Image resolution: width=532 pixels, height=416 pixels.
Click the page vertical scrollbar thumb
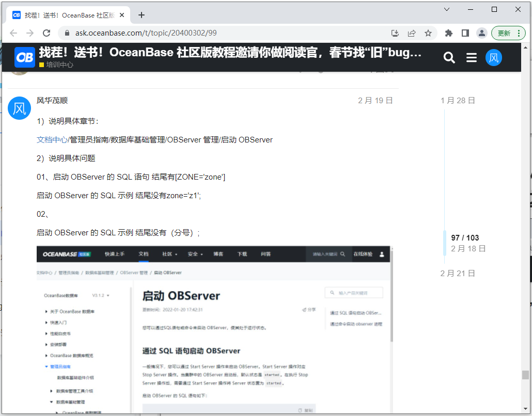[x=525, y=375]
